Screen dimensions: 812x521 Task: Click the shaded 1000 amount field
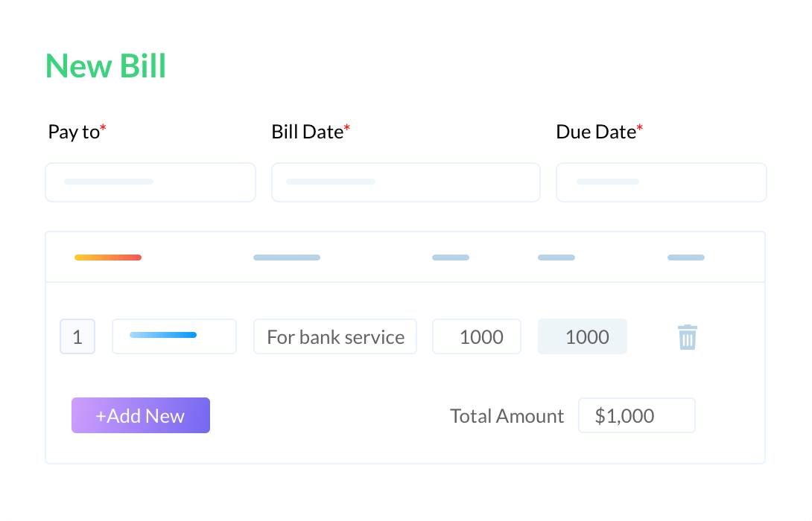(x=582, y=337)
